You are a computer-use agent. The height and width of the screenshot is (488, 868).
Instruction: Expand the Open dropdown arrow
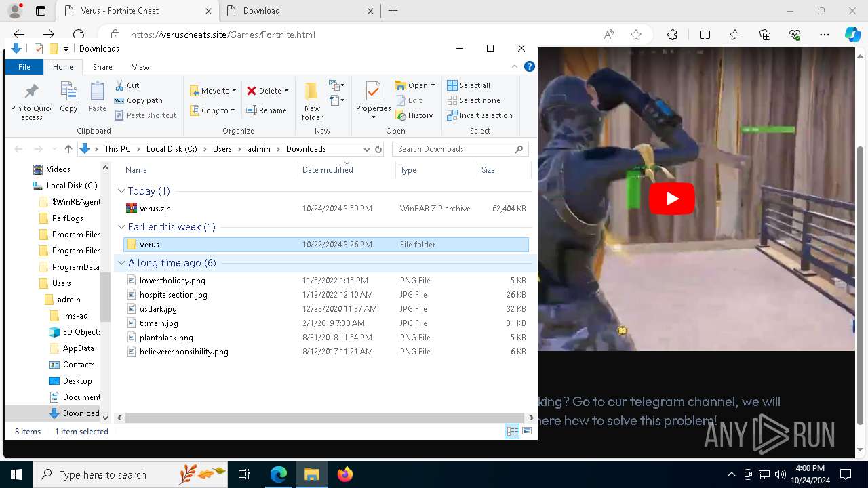433,85
